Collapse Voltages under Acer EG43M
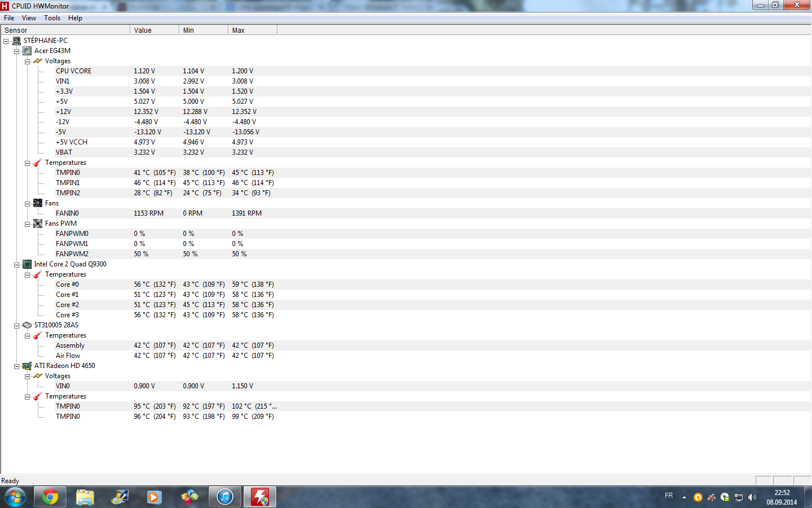Image resolution: width=812 pixels, height=508 pixels. coord(27,62)
